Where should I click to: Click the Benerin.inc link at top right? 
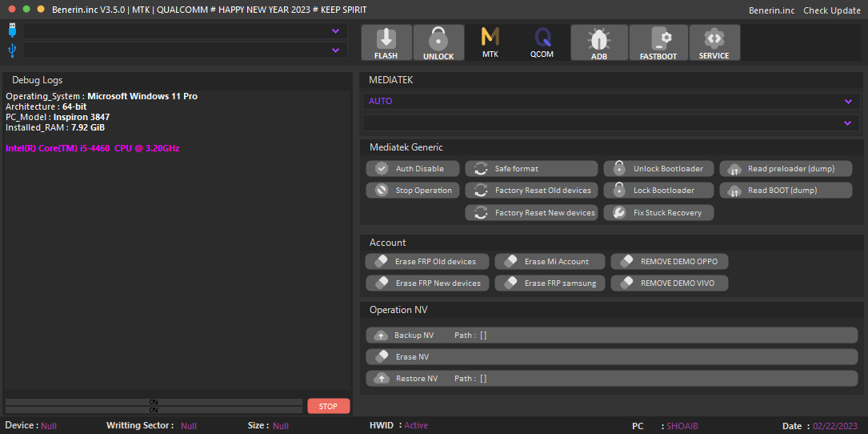click(772, 10)
